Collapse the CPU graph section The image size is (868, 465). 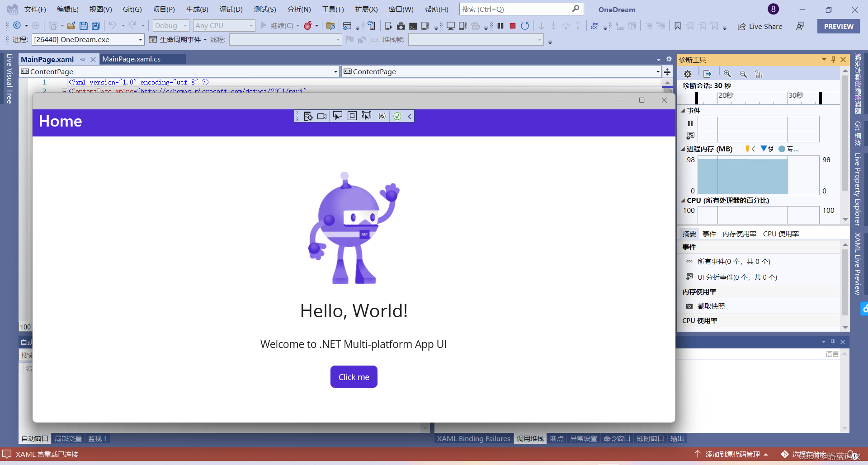[683, 201]
